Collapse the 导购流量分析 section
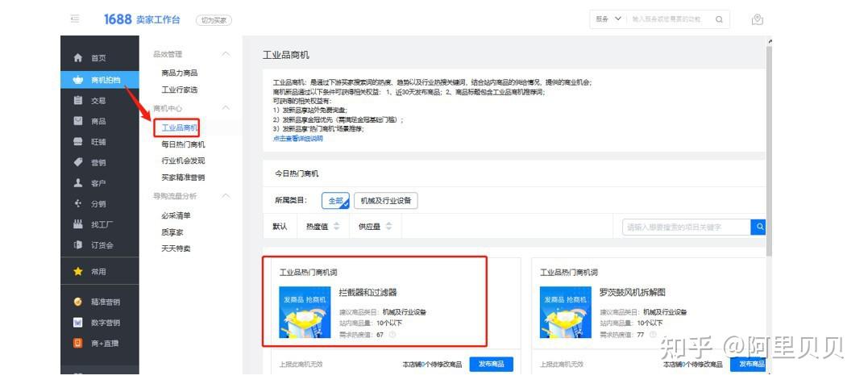 226,196
